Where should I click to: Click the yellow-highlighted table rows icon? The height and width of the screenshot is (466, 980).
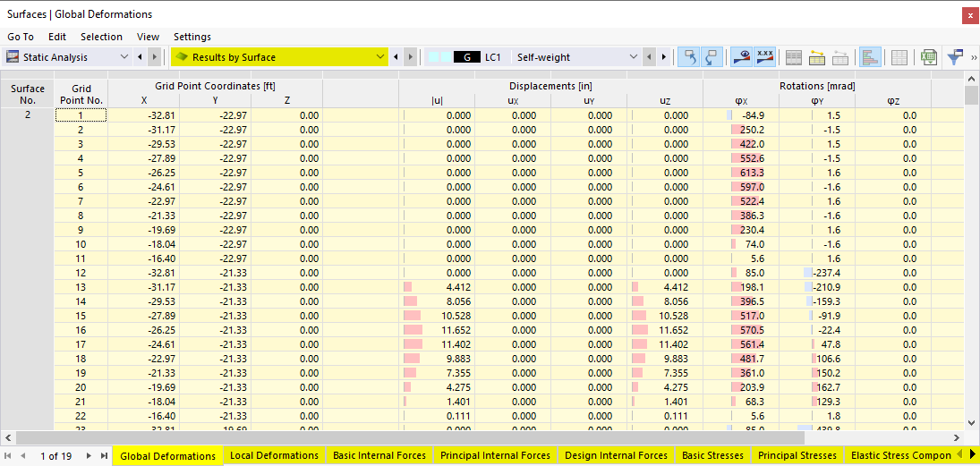point(817,57)
